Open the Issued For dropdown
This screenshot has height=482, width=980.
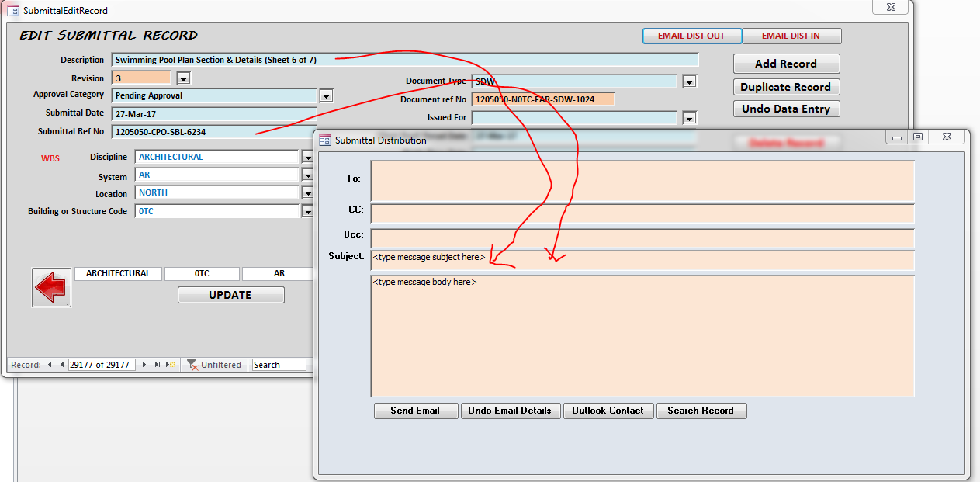coord(689,118)
